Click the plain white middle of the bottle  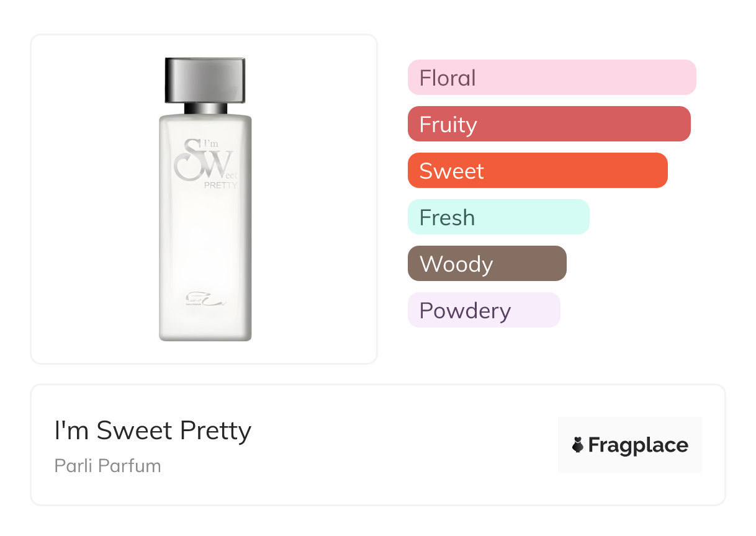click(205, 242)
